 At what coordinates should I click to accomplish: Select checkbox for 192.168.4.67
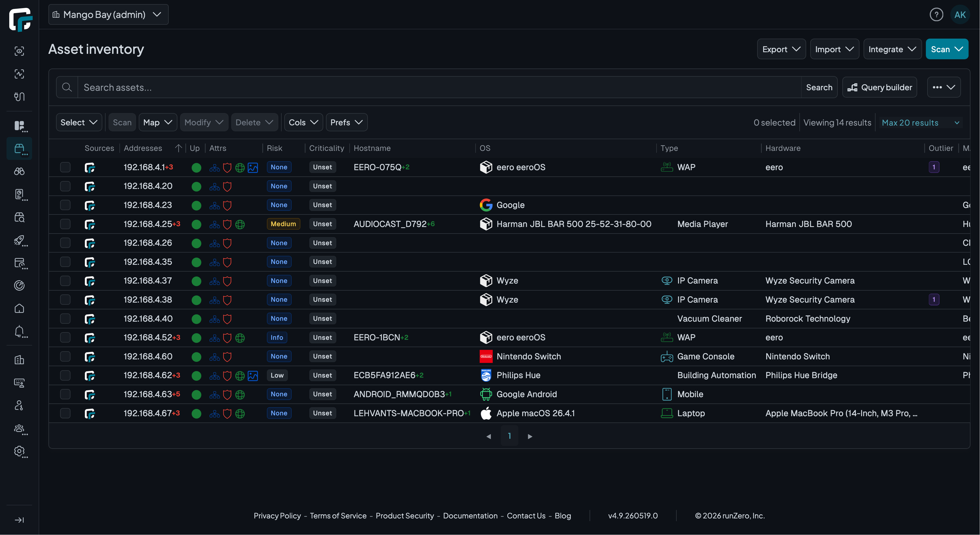tap(66, 413)
